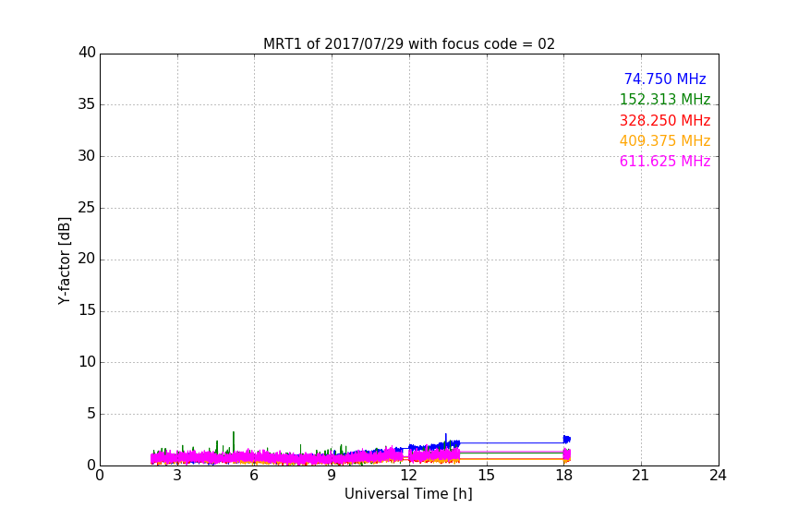
Task: Click the y-axis tick label 10
Action: point(87,362)
